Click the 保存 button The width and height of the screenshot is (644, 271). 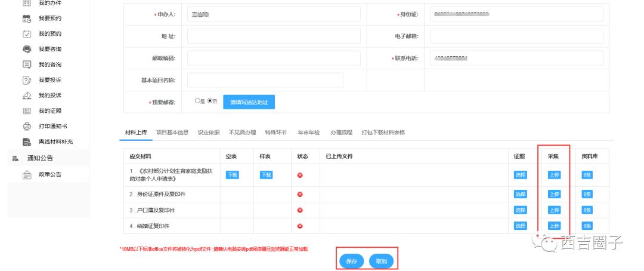click(x=352, y=261)
